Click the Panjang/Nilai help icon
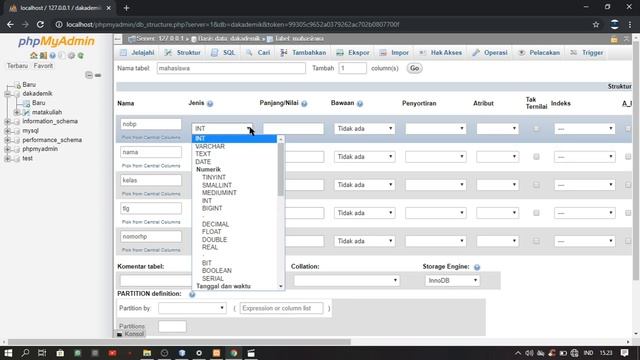 [x=304, y=104]
